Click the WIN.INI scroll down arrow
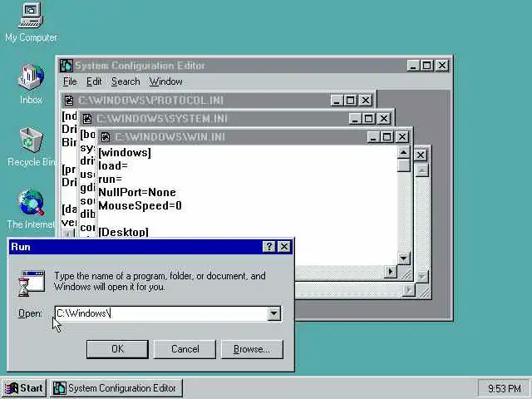The image size is (532, 399). point(403,259)
